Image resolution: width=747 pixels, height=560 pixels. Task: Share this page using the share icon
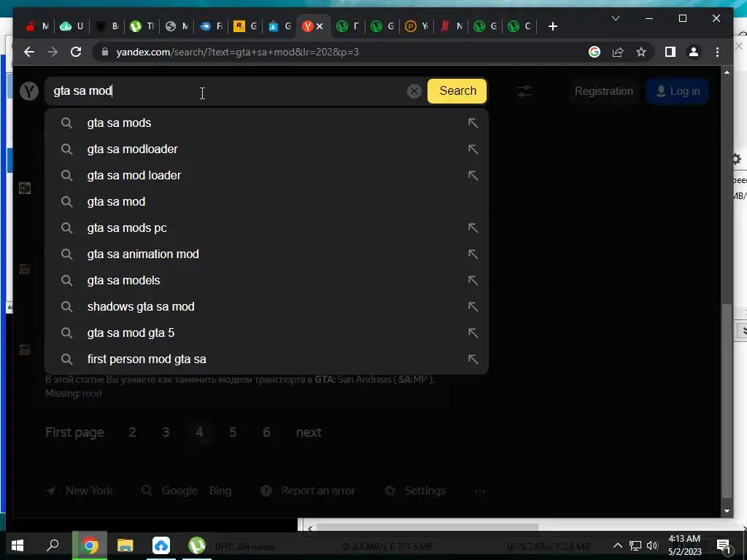pyautogui.click(x=618, y=52)
